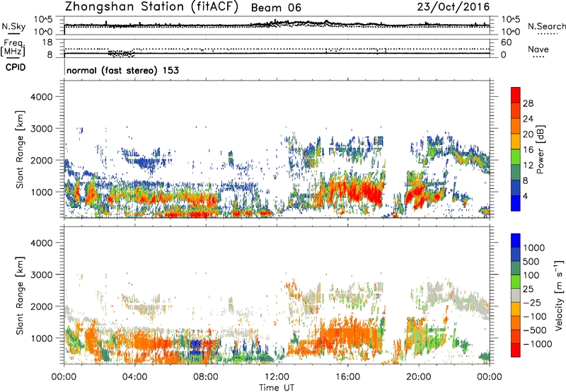Click the 16 label on the power color bar
Screen dimensions: 566x392
(x=528, y=150)
